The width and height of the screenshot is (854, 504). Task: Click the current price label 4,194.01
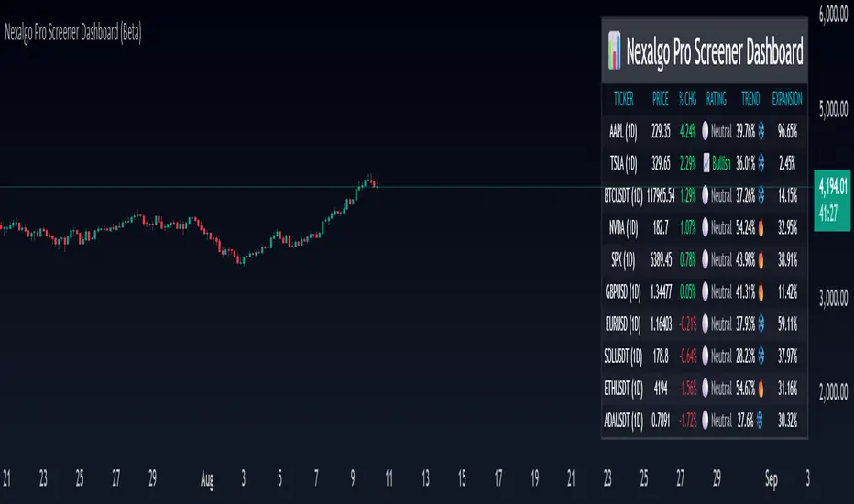[x=833, y=187]
